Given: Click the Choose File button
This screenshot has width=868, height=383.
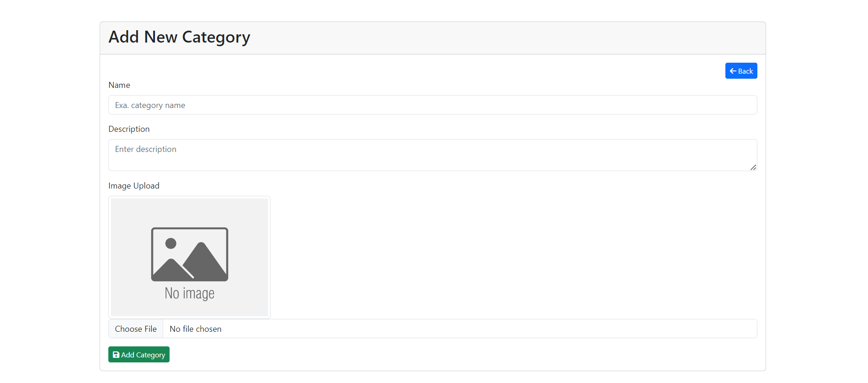Looking at the screenshot, I should click(135, 329).
